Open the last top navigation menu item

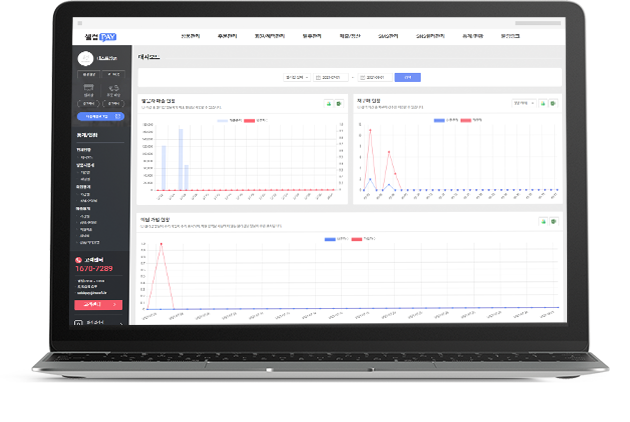(510, 36)
